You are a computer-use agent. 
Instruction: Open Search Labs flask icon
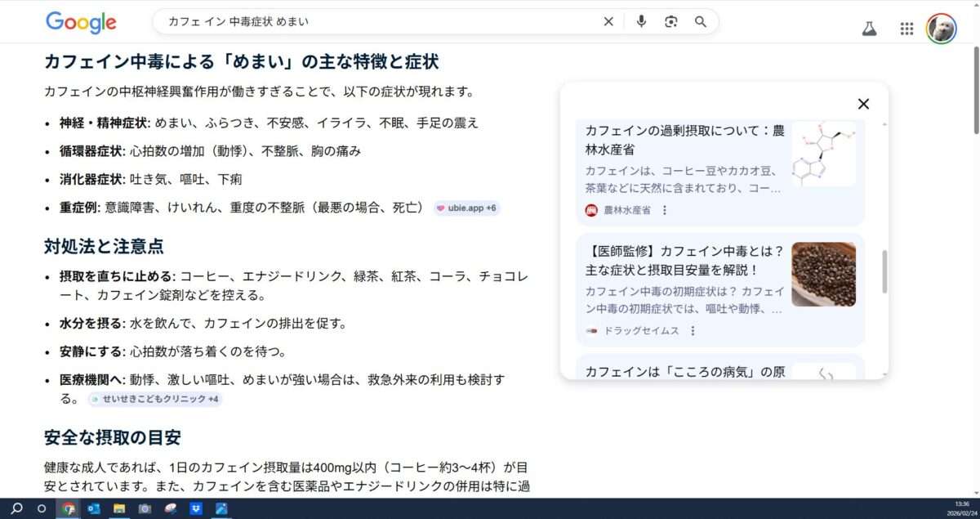pyautogui.click(x=869, y=29)
